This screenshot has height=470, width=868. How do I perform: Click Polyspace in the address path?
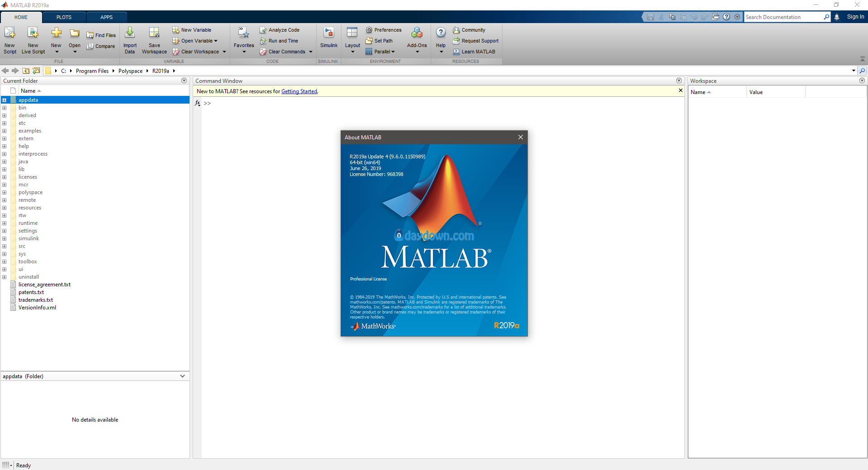coord(130,71)
